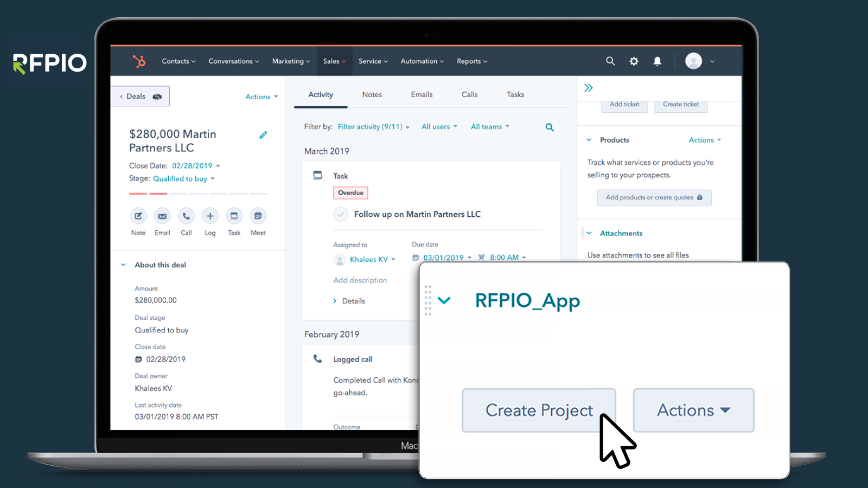Open the All users filter
This screenshot has width=868, height=488.
point(439,127)
